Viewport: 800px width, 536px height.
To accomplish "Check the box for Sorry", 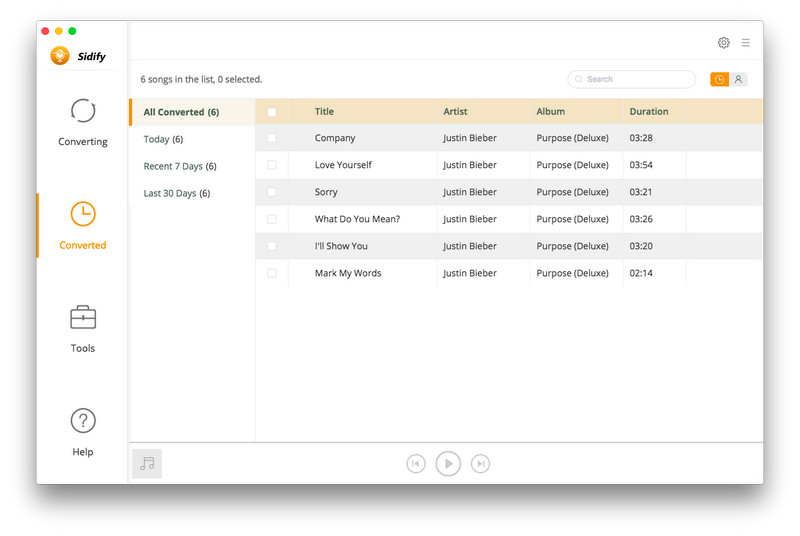I will pyautogui.click(x=272, y=192).
